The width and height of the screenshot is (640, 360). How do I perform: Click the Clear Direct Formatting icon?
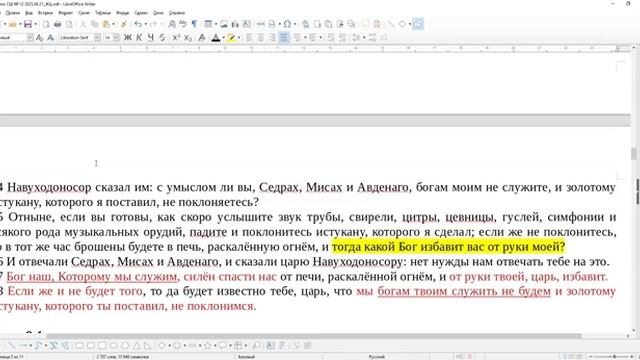point(202,38)
